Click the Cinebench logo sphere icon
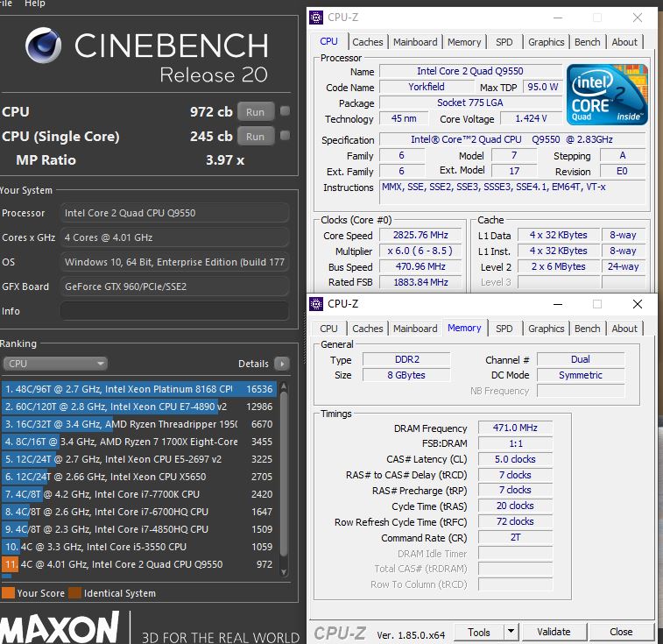Viewport: 663px width, 644px height. pos(43,46)
